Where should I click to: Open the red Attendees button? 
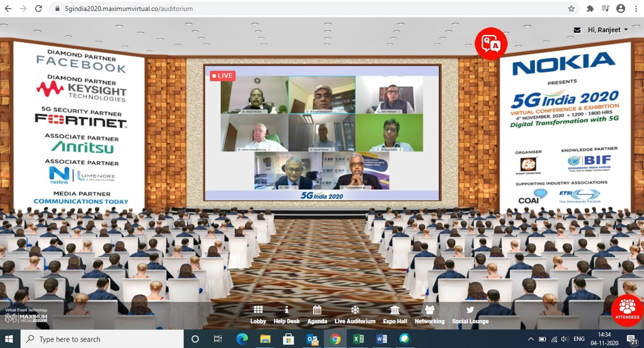627,310
